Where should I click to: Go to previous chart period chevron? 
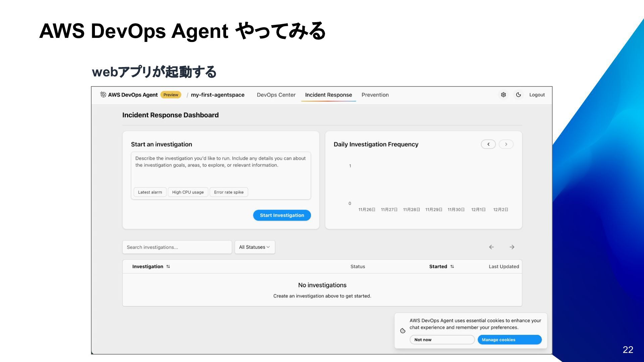[x=488, y=144]
